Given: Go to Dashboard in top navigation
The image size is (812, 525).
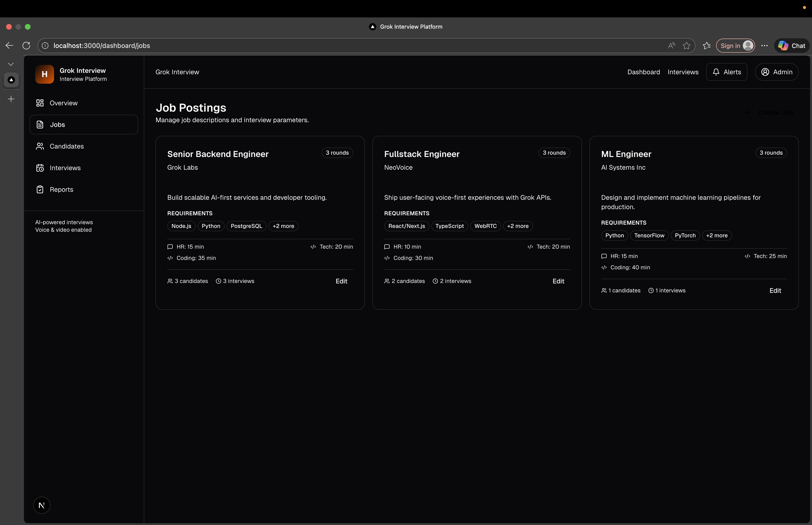Looking at the screenshot, I should (x=643, y=72).
